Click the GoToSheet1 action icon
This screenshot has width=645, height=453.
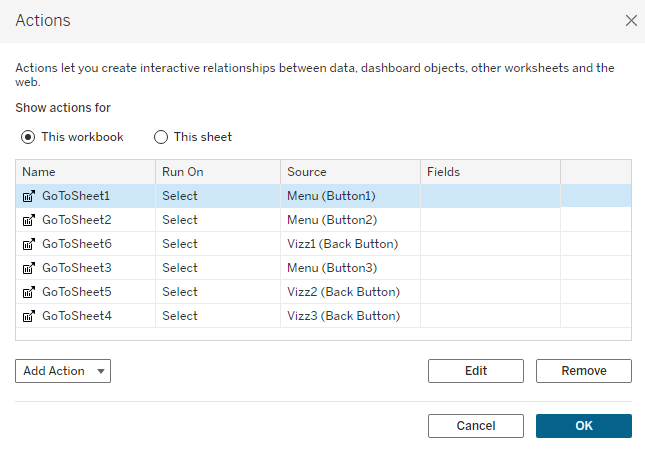coord(28,196)
